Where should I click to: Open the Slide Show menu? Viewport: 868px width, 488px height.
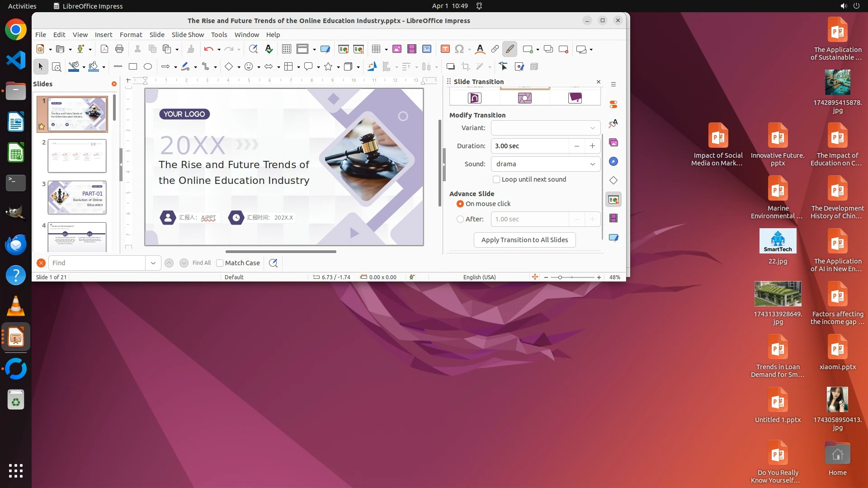point(188,34)
